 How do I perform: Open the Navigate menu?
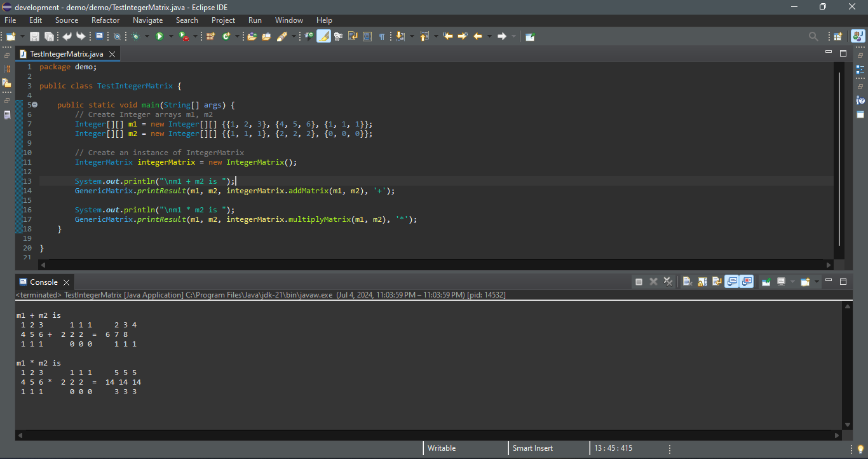click(x=147, y=20)
